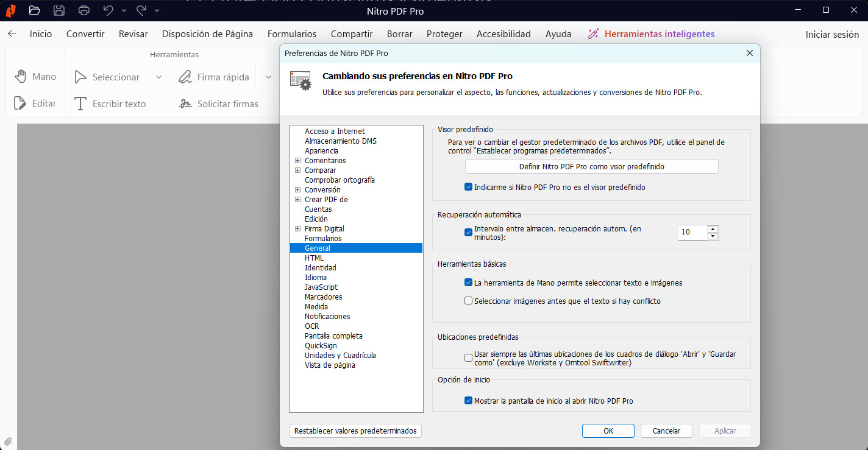The height and width of the screenshot is (450, 868).
Task: Select the Notificaciones category
Action: point(327,317)
